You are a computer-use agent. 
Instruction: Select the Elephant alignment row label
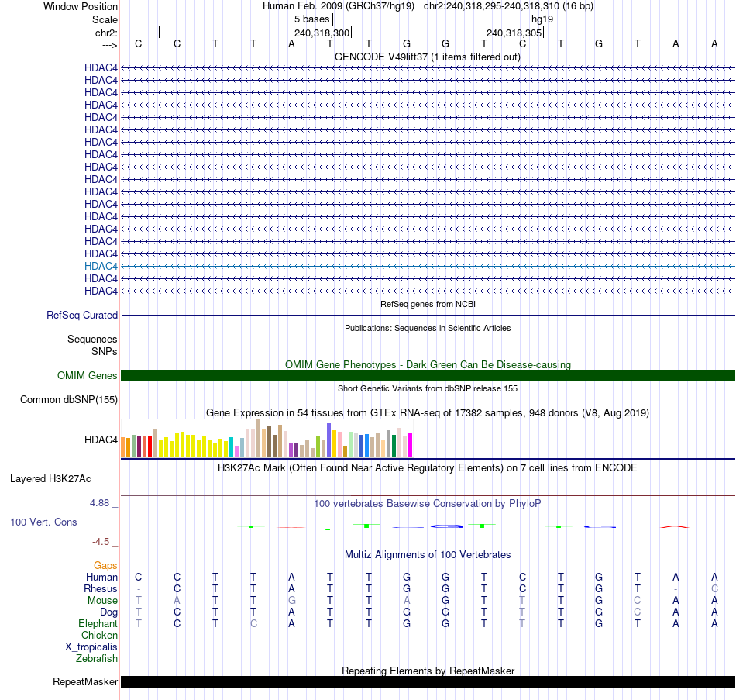coord(98,623)
